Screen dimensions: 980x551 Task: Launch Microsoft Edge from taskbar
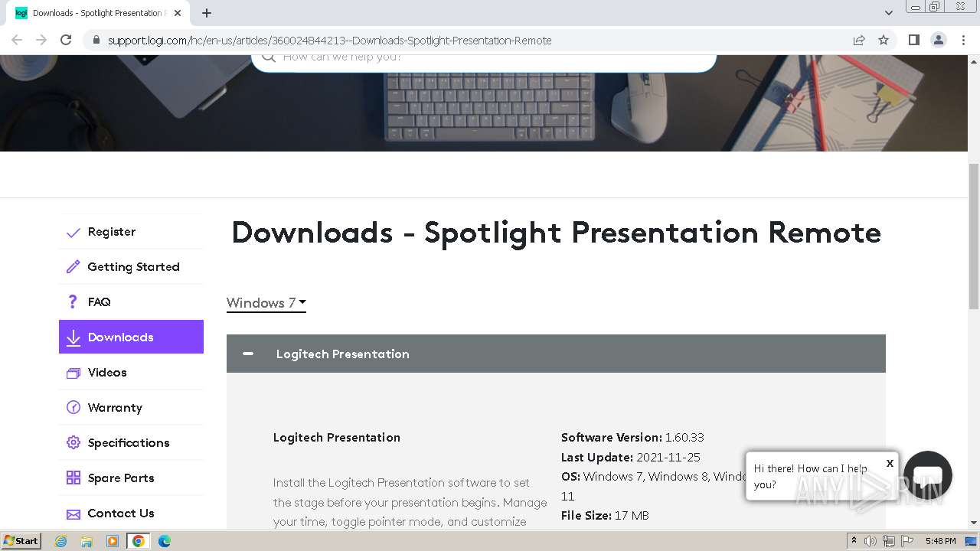click(x=164, y=541)
